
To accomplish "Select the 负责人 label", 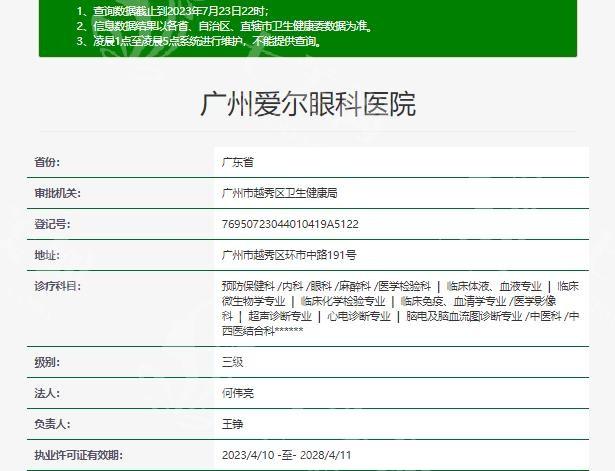I will pyautogui.click(x=52, y=424).
